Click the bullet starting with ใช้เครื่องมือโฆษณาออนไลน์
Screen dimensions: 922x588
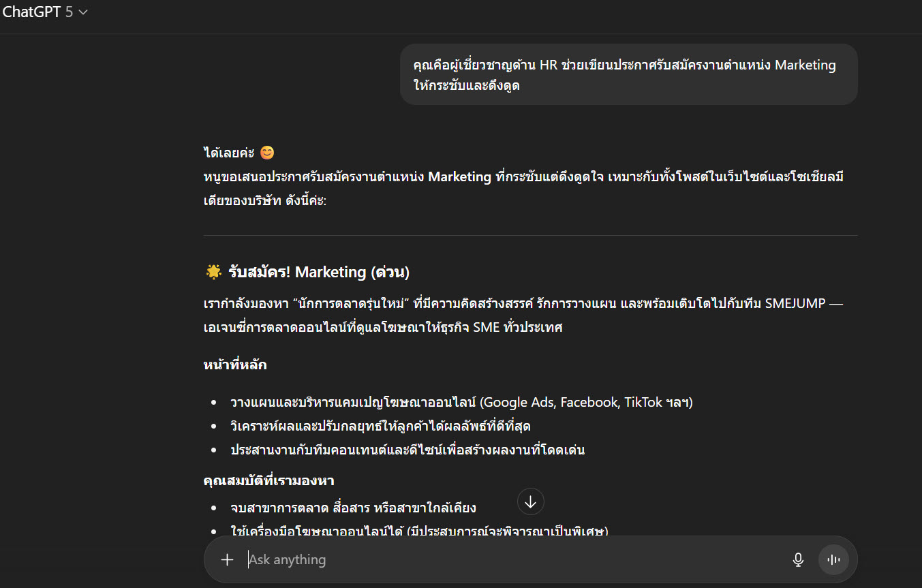click(x=418, y=531)
